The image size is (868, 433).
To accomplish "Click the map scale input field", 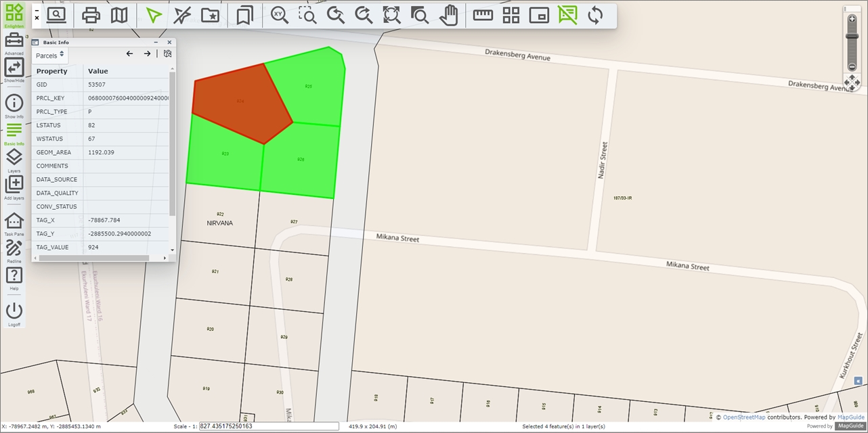I will coord(269,426).
